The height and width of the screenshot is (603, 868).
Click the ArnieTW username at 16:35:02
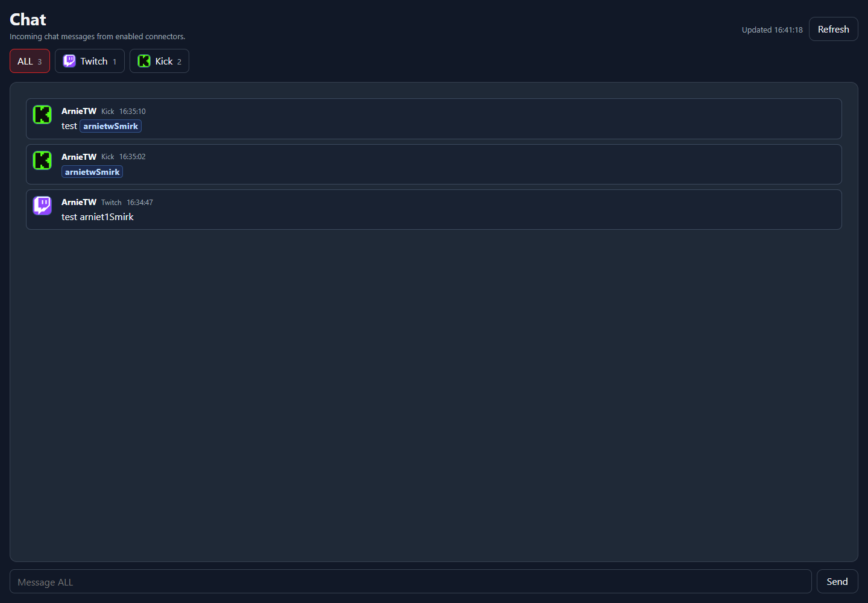[79, 157]
